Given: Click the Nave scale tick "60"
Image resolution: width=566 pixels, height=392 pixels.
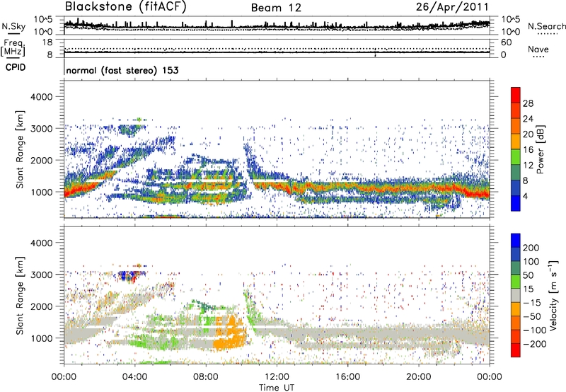Looking at the screenshot, I should (506, 42).
